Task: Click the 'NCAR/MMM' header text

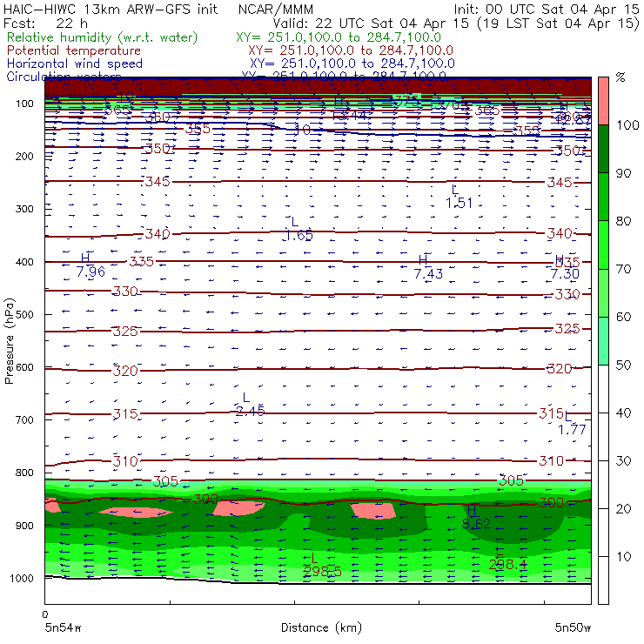Action: 276,10
